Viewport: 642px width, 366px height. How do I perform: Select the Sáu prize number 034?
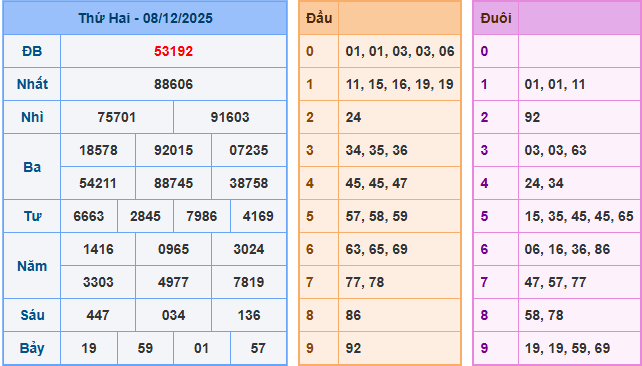tap(173, 315)
